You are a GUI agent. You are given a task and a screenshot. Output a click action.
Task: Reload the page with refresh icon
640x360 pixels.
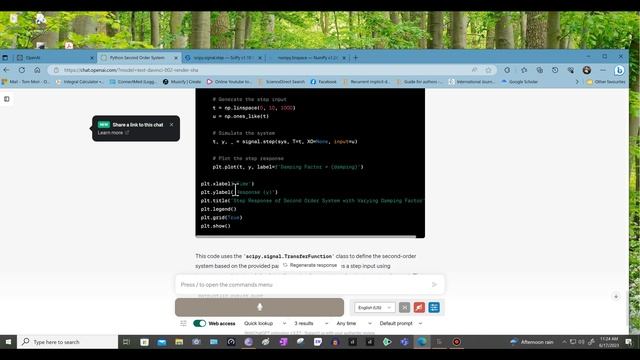(22, 70)
